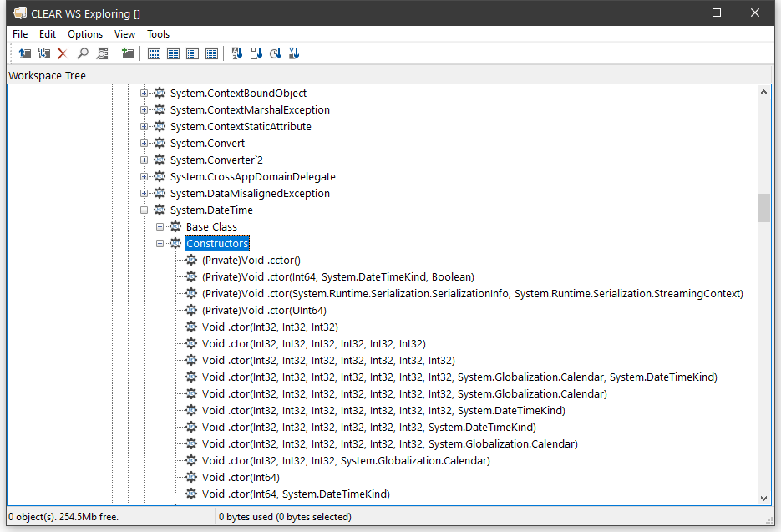Expand the System.Convert node
This screenshot has height=532, width=781.
coord(145,144)
